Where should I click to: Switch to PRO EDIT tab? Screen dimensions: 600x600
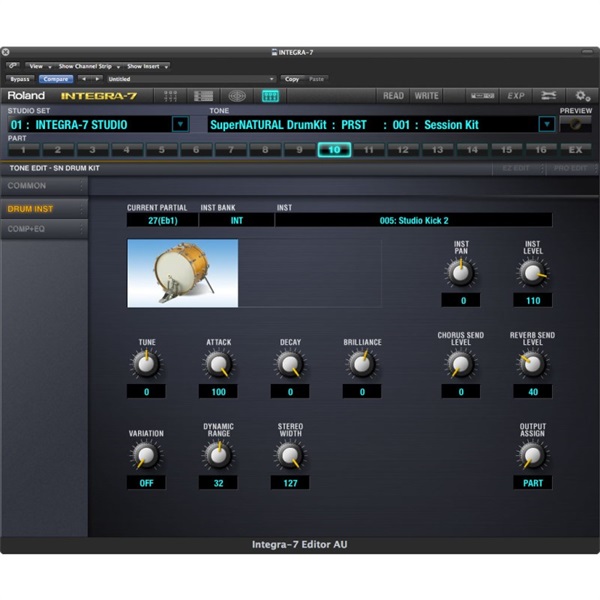[572, 168]
